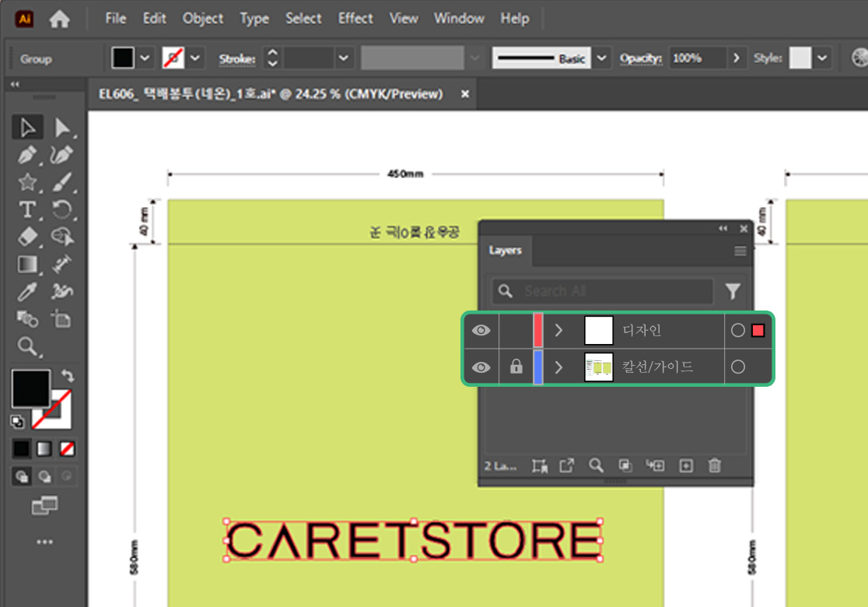The height and width of the screenshot is (607, 868).
Task: Click the opacity 100% field
Action: 698,58
